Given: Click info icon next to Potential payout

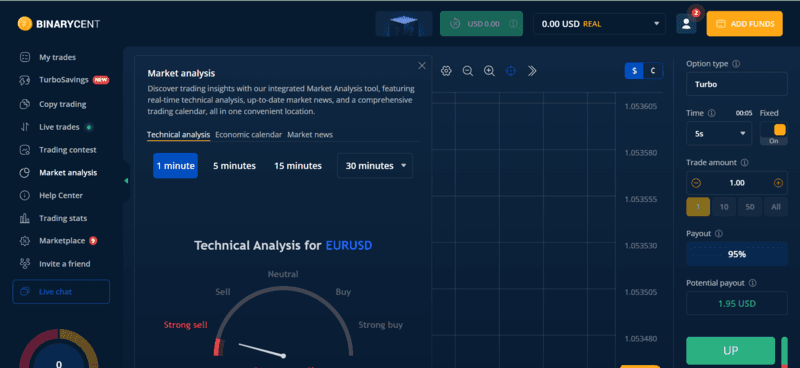Looking at the screenshot, I should [753, 282].
